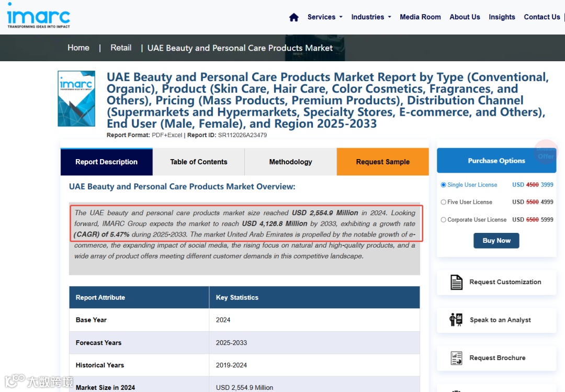Go to Home breadcrumb link
565x392 pixels.
[x=78, y=48]
